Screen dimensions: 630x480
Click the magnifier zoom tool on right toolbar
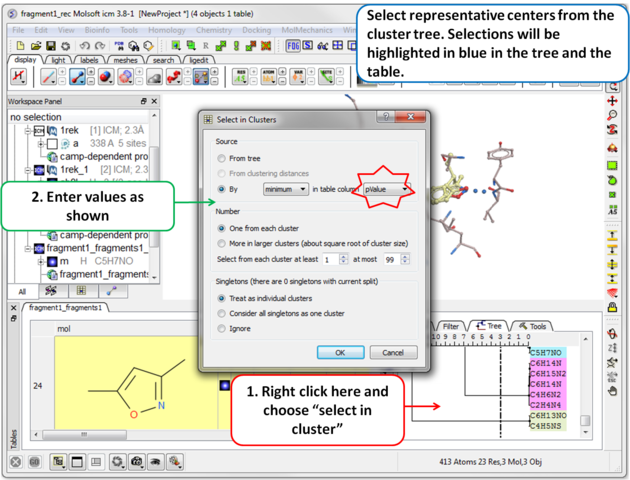tap(612, 116)
